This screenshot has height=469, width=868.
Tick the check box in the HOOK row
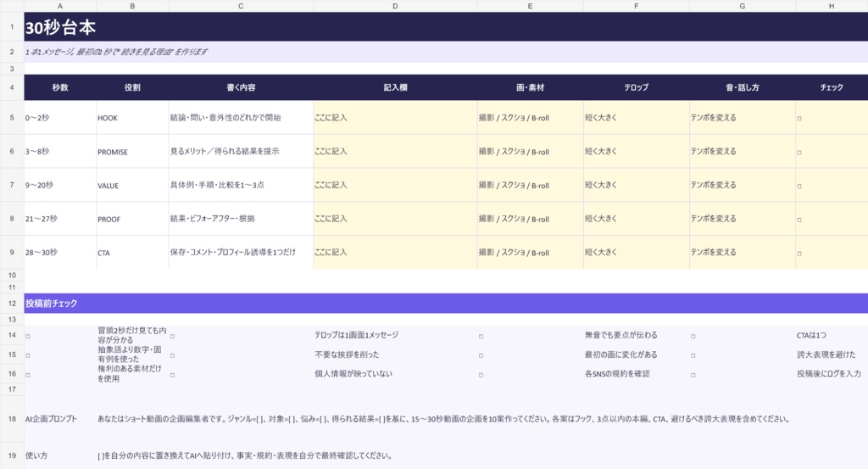click(x=798, y=119)
